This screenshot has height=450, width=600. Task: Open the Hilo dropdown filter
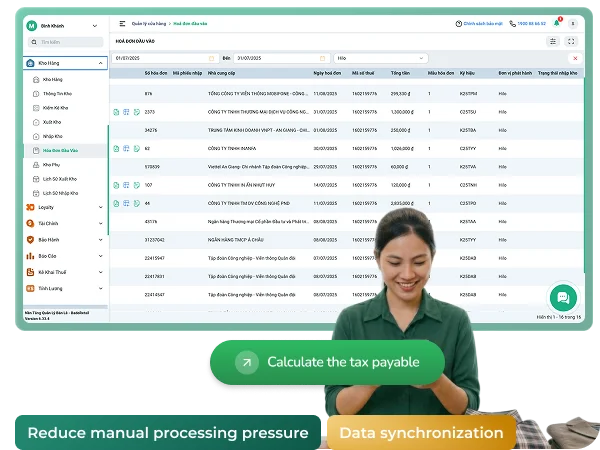pos(381,58)
